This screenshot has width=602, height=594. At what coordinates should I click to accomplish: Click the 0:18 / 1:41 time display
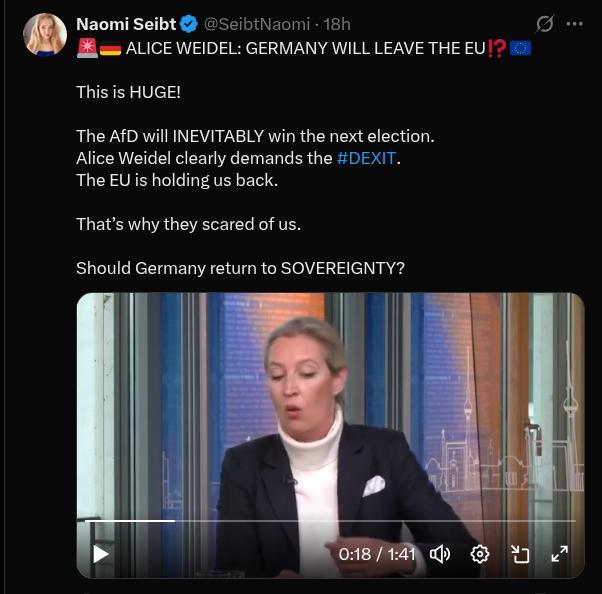pyautogui.click(x=377, y=554)
